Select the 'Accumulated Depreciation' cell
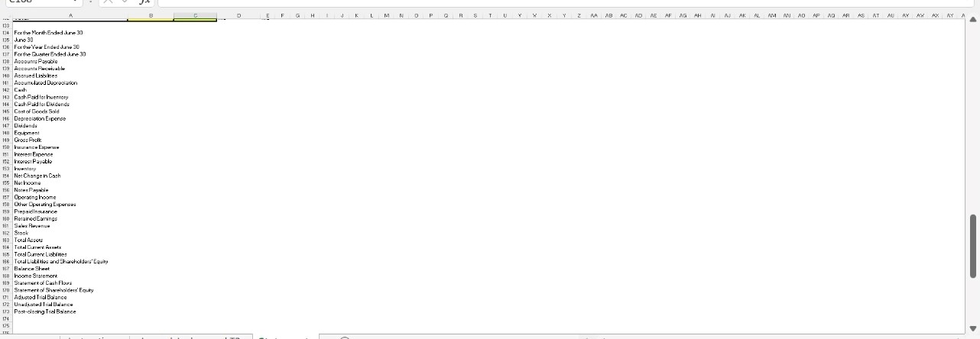The image size is (980, 339). [x=70, y=82]
